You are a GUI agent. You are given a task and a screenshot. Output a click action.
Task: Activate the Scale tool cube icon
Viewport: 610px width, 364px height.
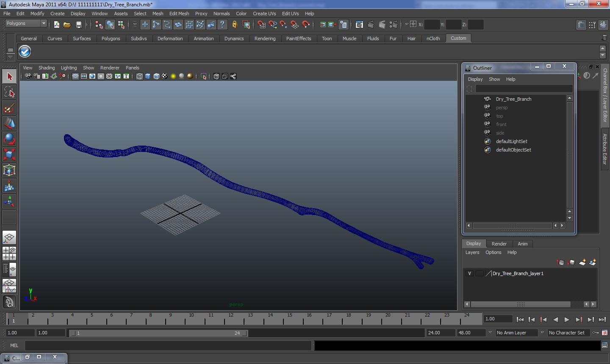(x=9, y=154)
